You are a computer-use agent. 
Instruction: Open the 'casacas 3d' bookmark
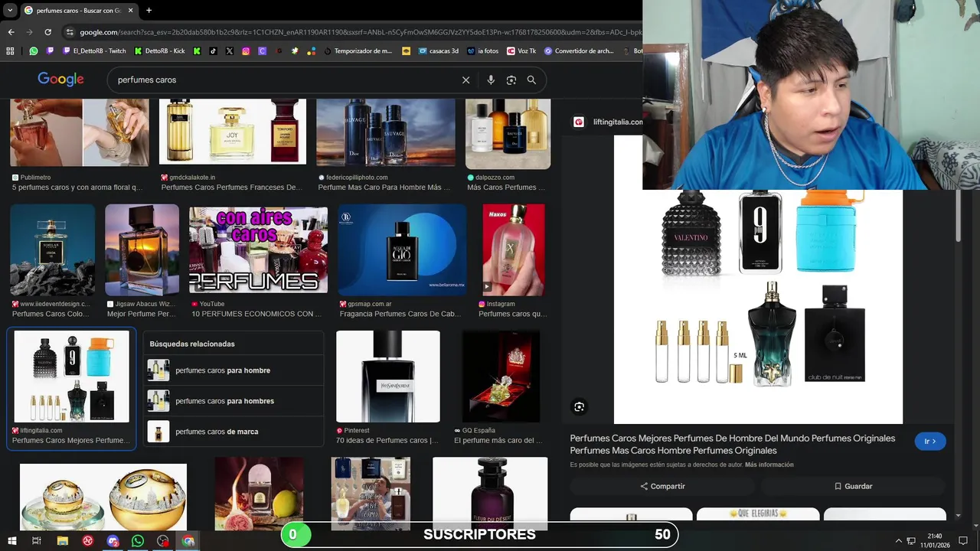[438, 51]
